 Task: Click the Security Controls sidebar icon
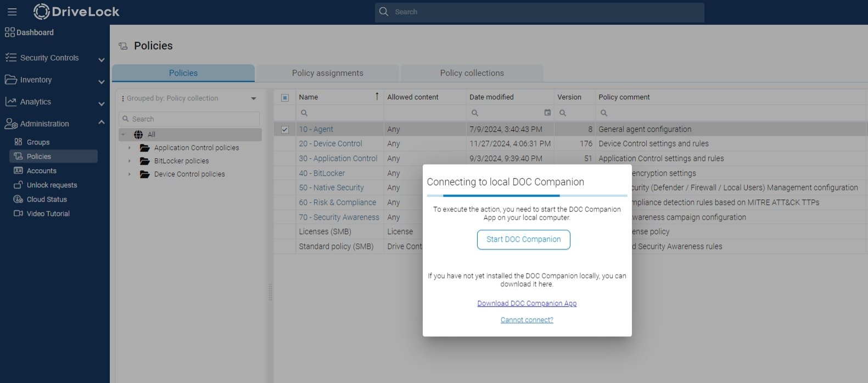click(x=10, y=58)
